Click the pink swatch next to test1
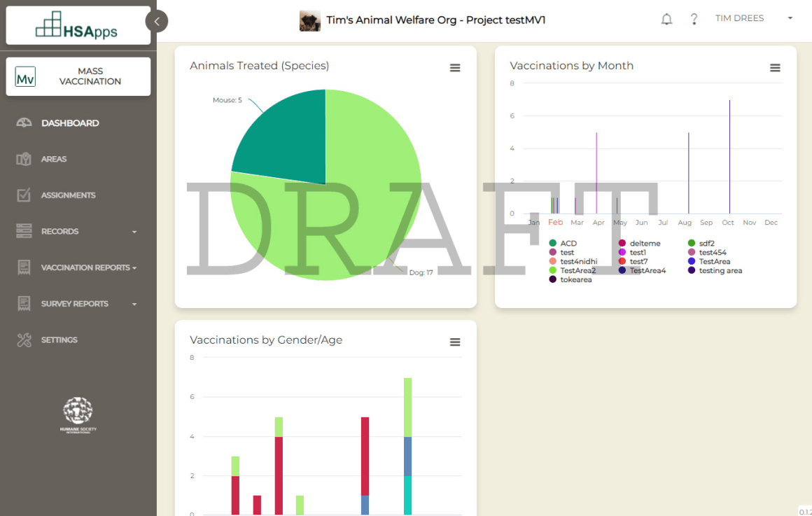Image resolution: width=812 pixels, height=516 pixels. pyautogui.click(x=624, y=252)
